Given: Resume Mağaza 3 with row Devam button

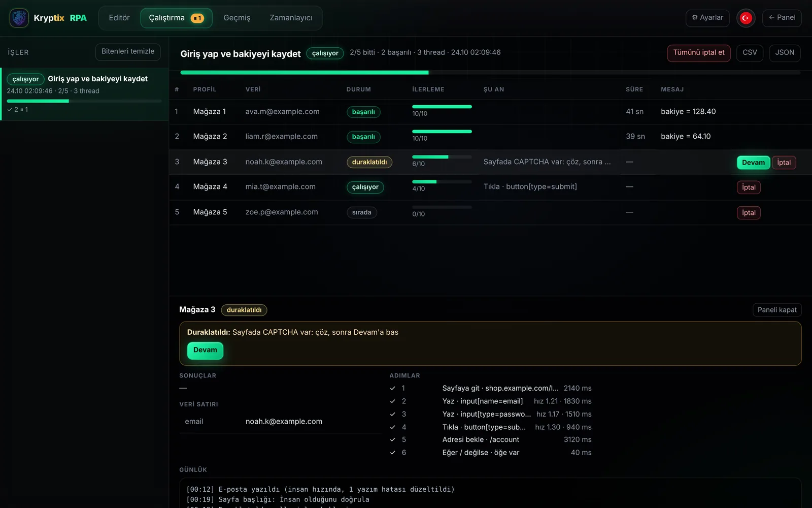Looking at the screenshot, I should pos(753,163).
